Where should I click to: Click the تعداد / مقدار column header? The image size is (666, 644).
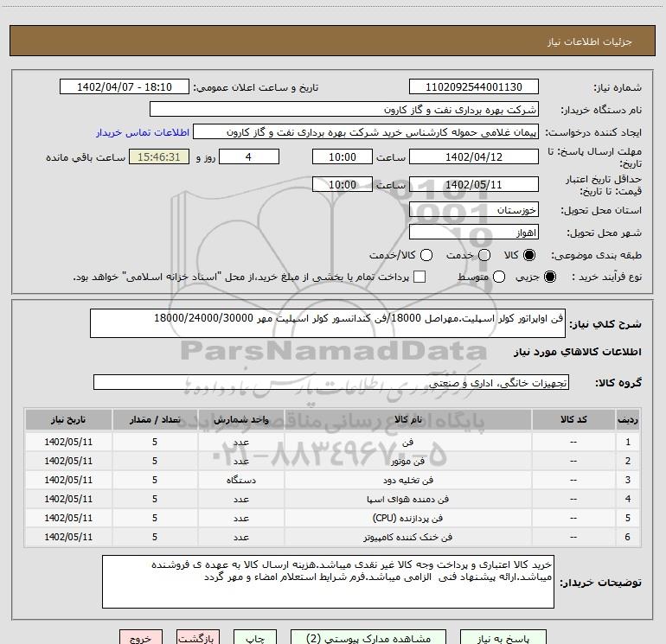tap(155, 419)
